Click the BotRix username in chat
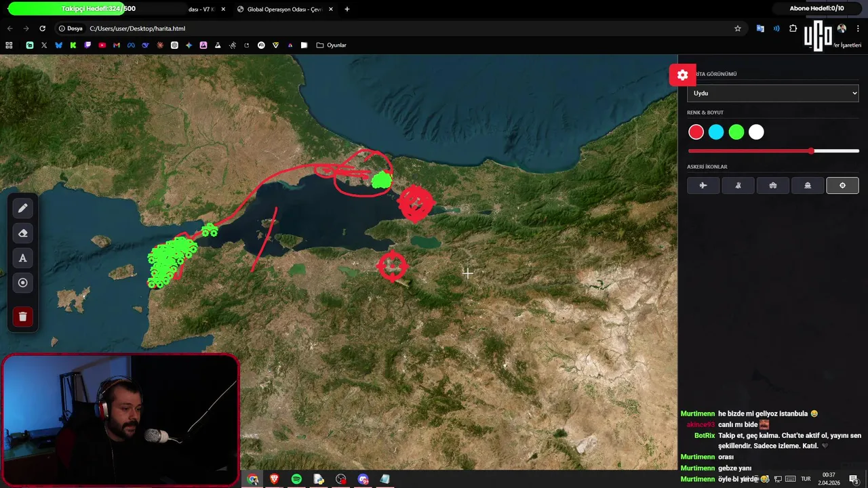868x488 pixels. click(704, 435)
